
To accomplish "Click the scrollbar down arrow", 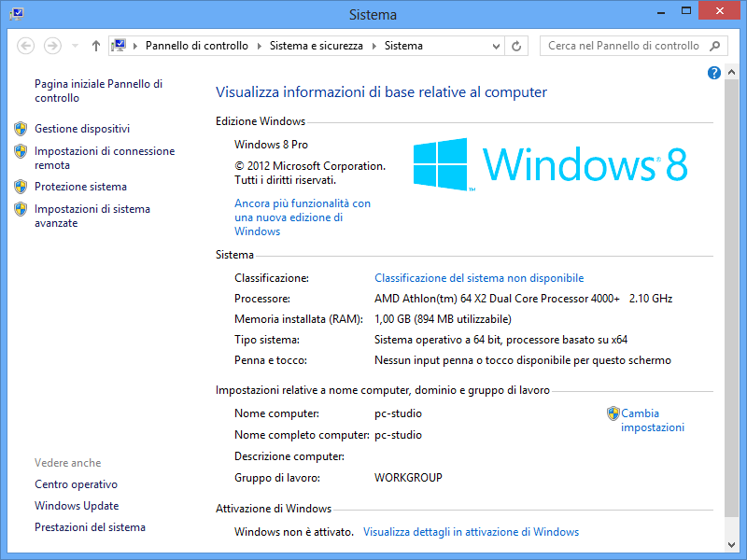I will (x=732, y=545).
